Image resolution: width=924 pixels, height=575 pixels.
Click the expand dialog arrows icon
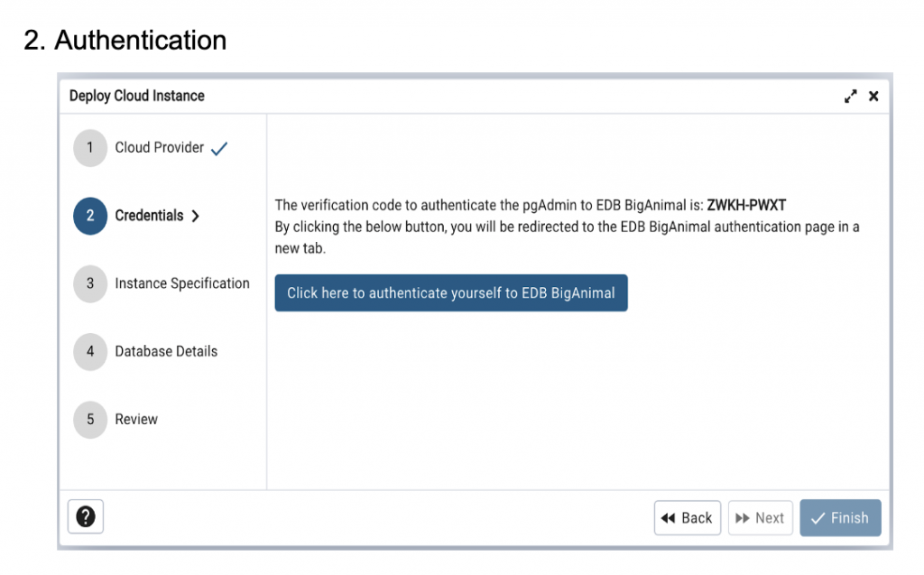850,95
